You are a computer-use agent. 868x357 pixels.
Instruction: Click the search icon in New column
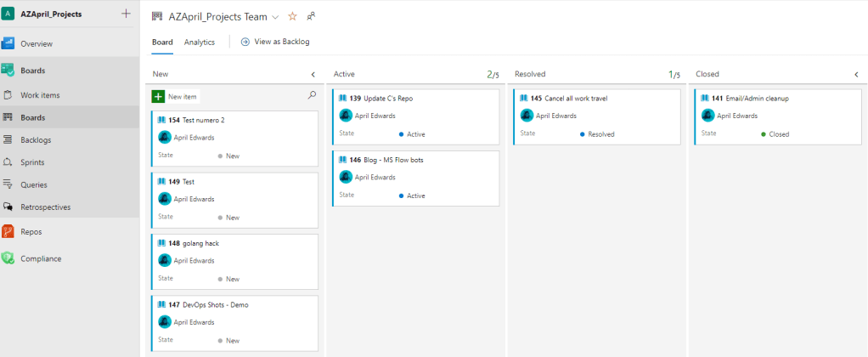(312, 96)
